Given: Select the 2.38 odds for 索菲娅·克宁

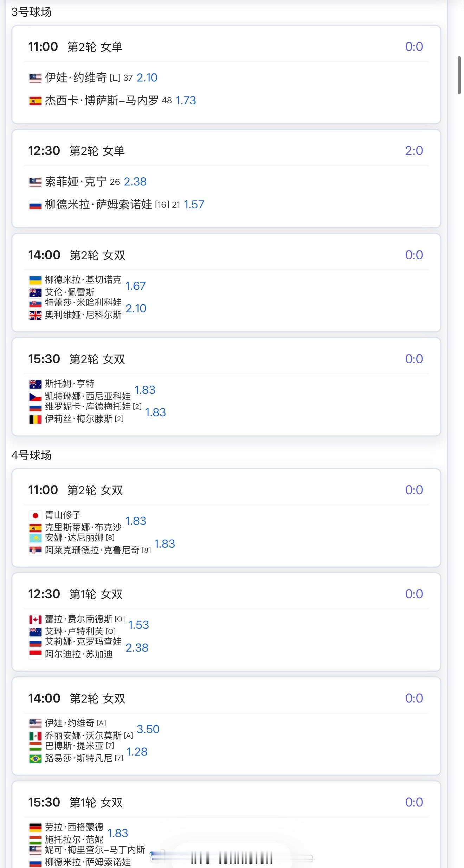Looking at the screenshot, I should click(135, 182).
